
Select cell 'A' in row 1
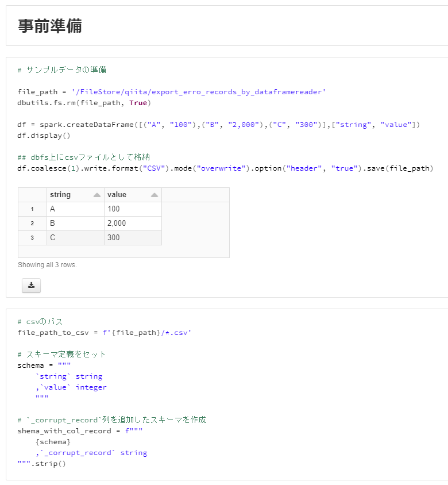pos(75,209)
